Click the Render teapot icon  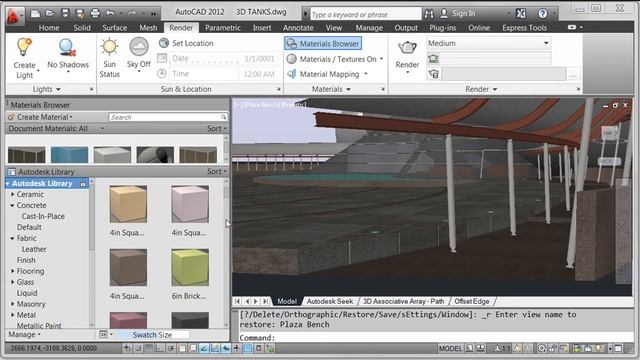pyautogui.click(x=407, y=48)
